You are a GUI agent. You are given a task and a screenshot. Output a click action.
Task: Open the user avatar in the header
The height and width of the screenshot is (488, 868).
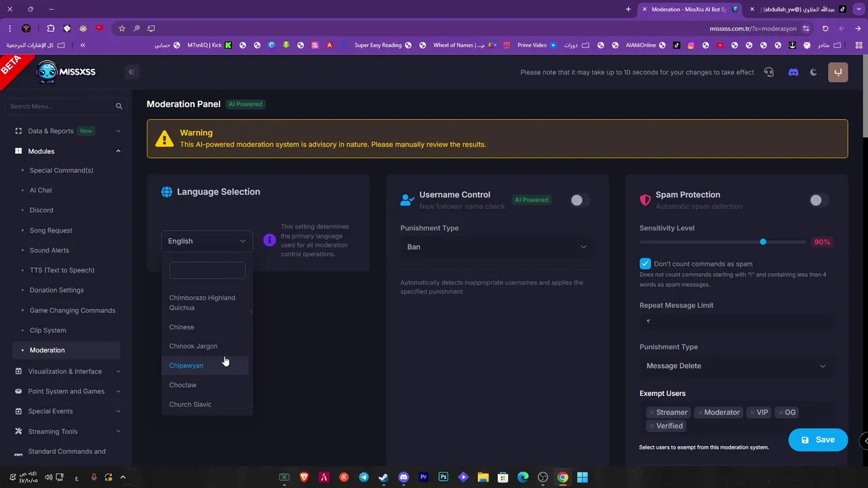tap(838, 72)
